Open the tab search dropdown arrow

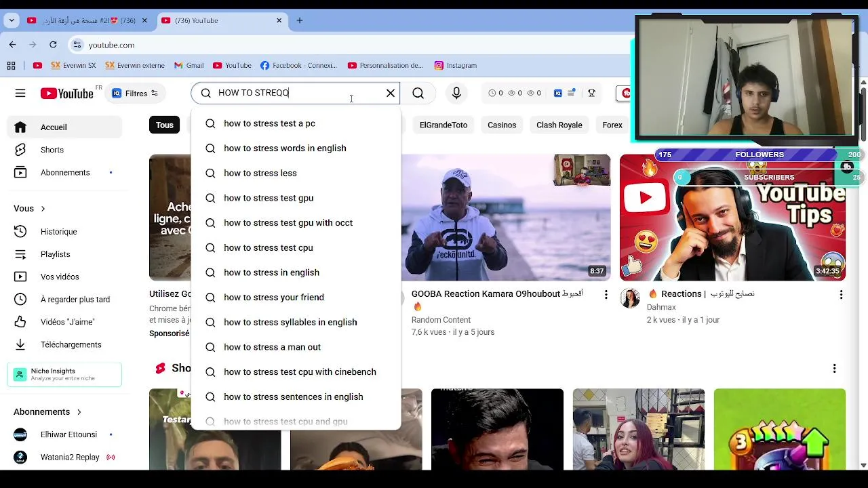click(12, 20)
